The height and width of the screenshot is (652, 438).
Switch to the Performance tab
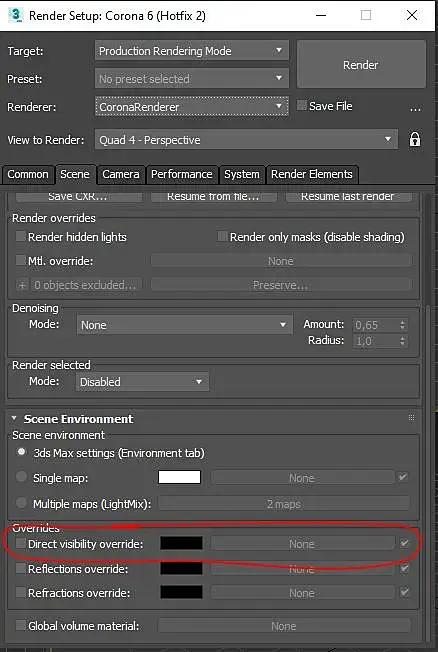[182, 174]
